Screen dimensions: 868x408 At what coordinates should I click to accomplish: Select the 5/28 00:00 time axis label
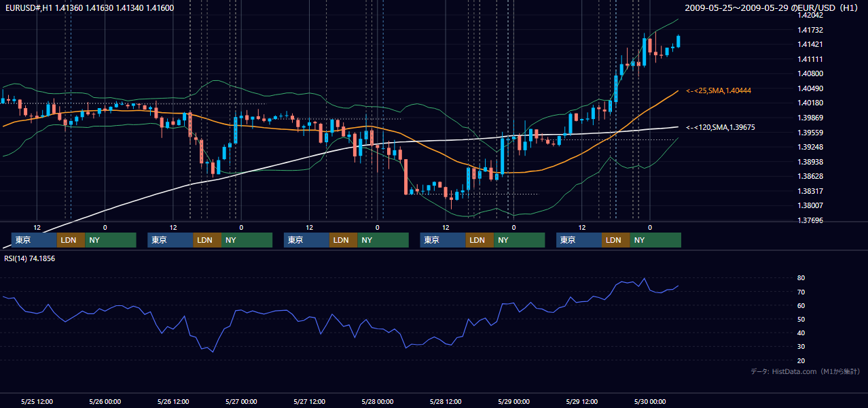pos(378,402)
